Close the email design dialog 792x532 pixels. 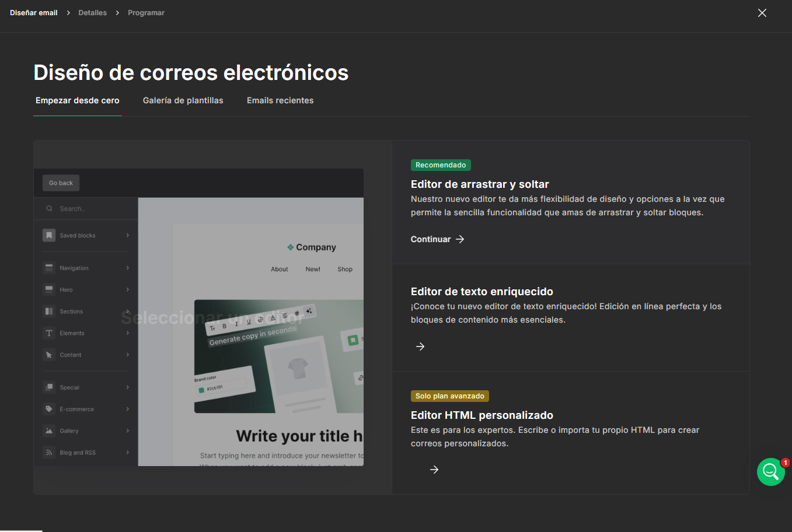click(762, 13)
